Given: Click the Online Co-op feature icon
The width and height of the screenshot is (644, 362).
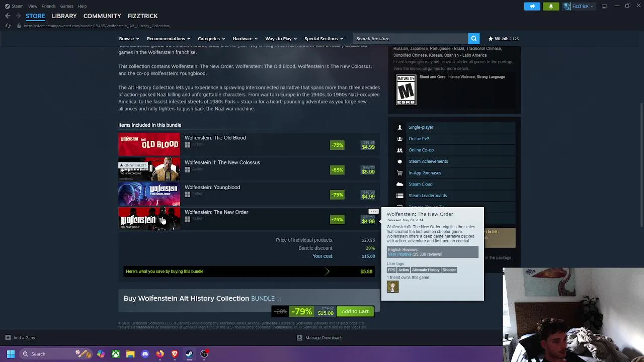Looking at the screenshot, I should (x=399, y=150).
